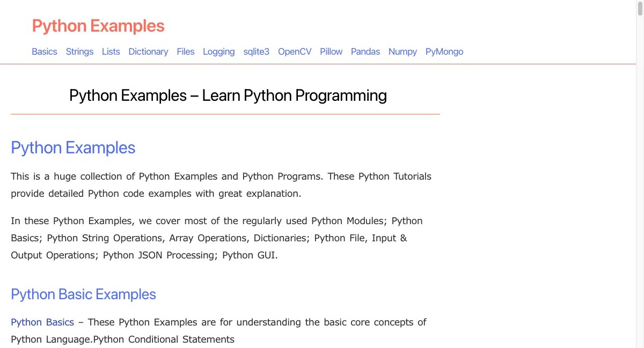
Task: Open the PyMongo tutorials link
Action: point(444,51)
